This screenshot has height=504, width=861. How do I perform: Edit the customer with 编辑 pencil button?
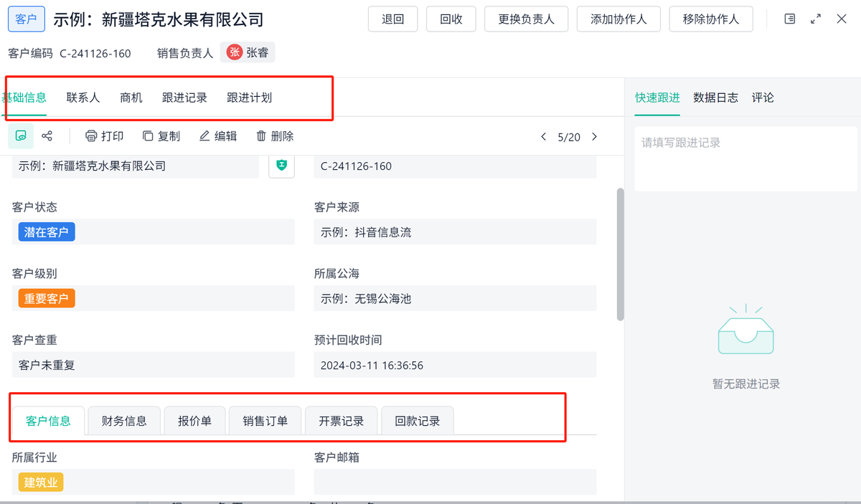217,136
